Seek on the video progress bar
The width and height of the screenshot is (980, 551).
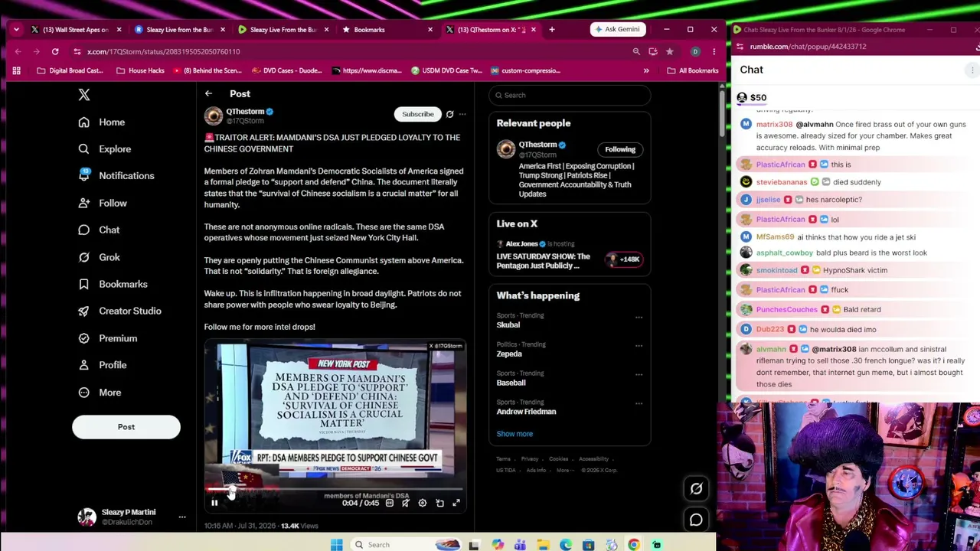tap(335, 489)
